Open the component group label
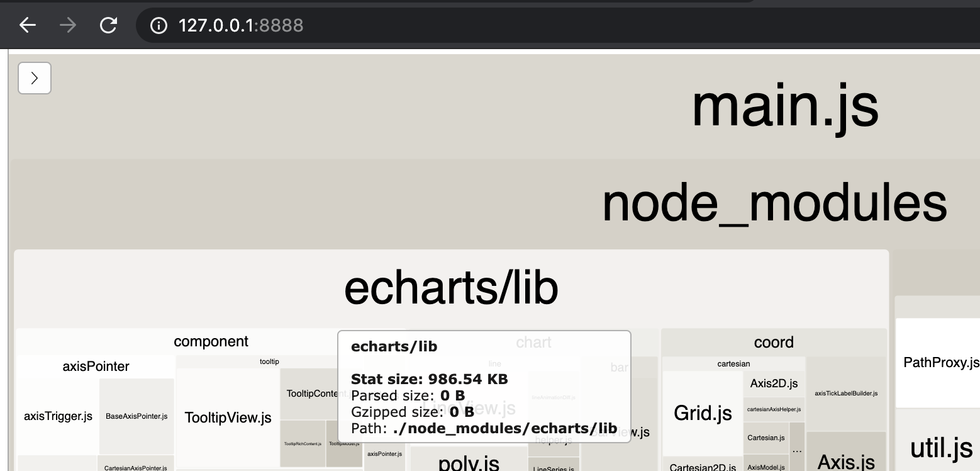Viewport: 980px width, 471px height. click(211, 341)
